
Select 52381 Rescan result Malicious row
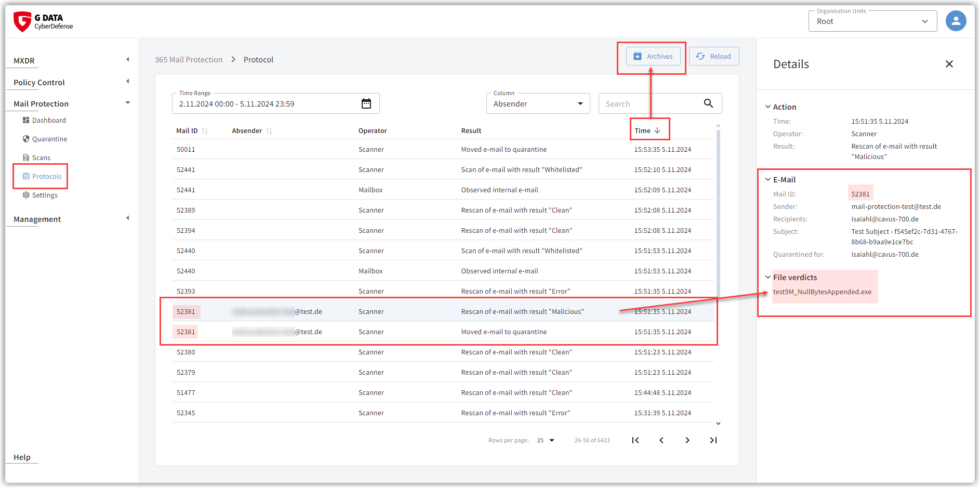443,311
